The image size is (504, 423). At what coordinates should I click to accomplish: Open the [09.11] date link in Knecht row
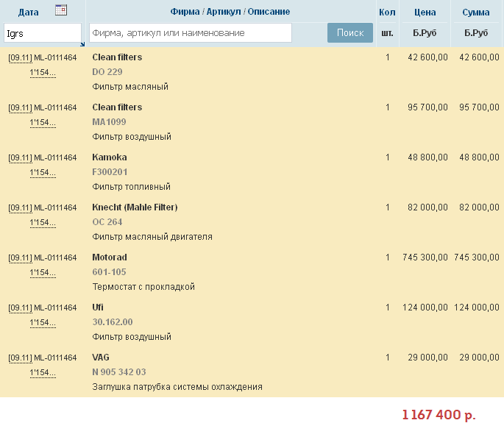(21, 208)
